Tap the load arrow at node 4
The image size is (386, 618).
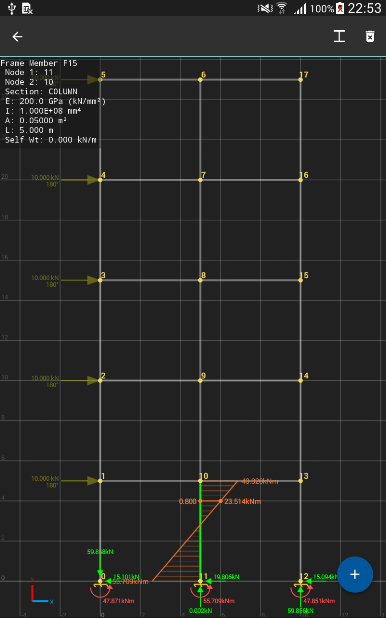(x=80, y=180)
